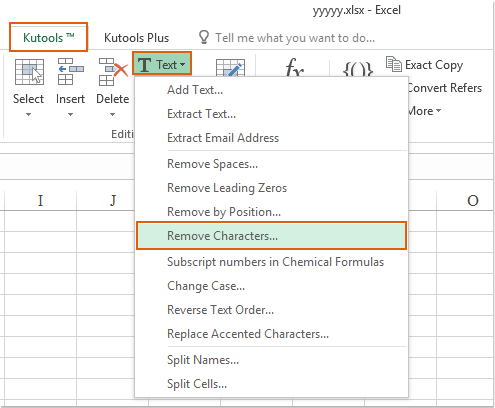Screen dimensions: 495x408
Task: Switch to the Kutools tab
Action: point(48,37)
